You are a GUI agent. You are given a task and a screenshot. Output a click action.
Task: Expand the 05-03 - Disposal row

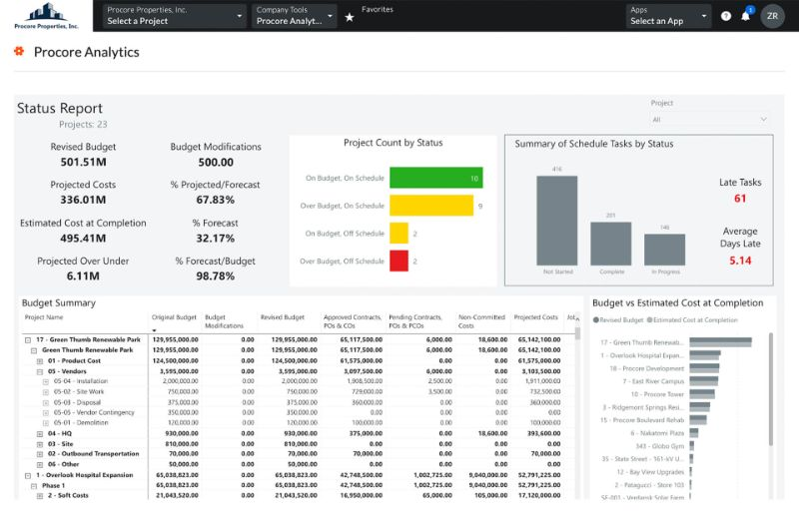[46, 402]
